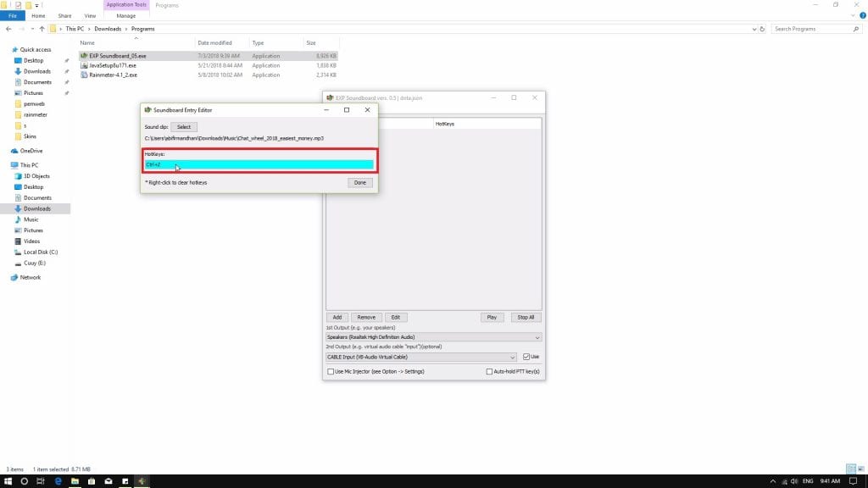Open 3D Objects under This PC

pos(36,176)
